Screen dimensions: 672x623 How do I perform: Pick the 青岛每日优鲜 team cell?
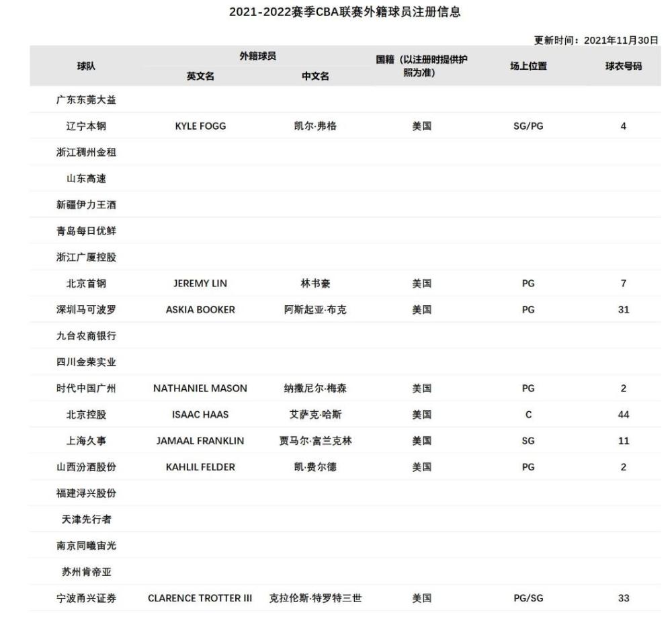[x=86, y=231]
